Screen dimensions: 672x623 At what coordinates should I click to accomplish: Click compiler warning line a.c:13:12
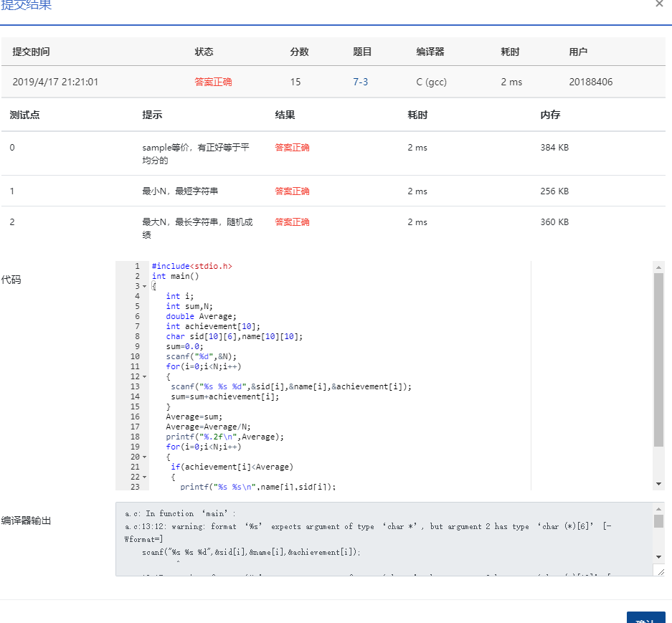coord(368,533)
